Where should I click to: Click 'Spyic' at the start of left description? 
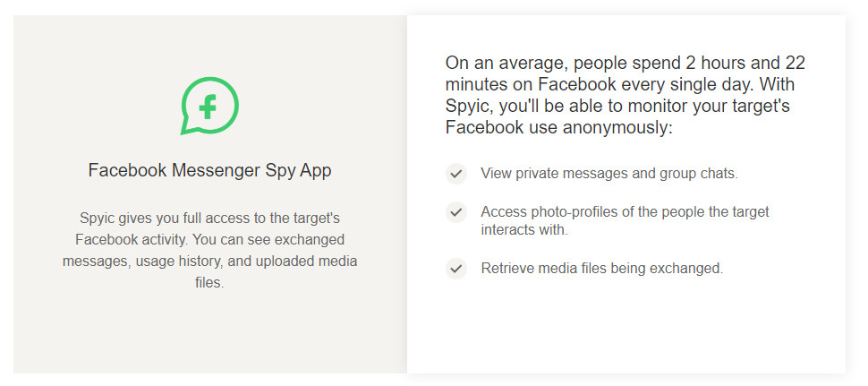pos(96,219)
